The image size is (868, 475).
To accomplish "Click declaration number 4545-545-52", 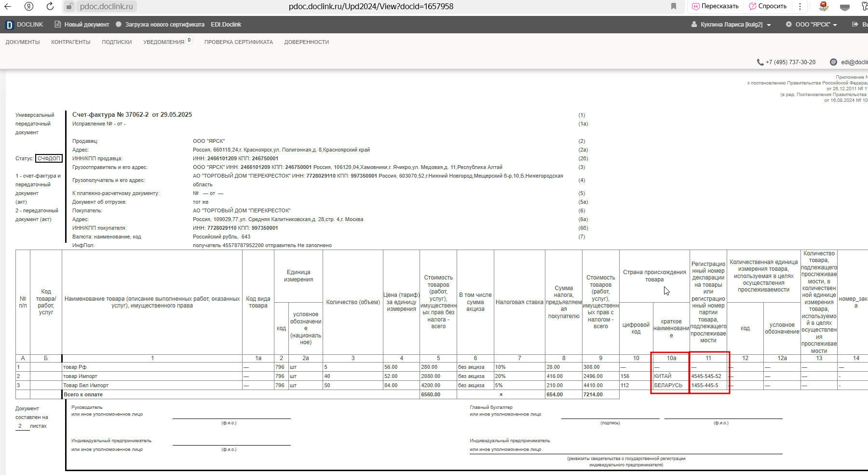I will point(706,376).
